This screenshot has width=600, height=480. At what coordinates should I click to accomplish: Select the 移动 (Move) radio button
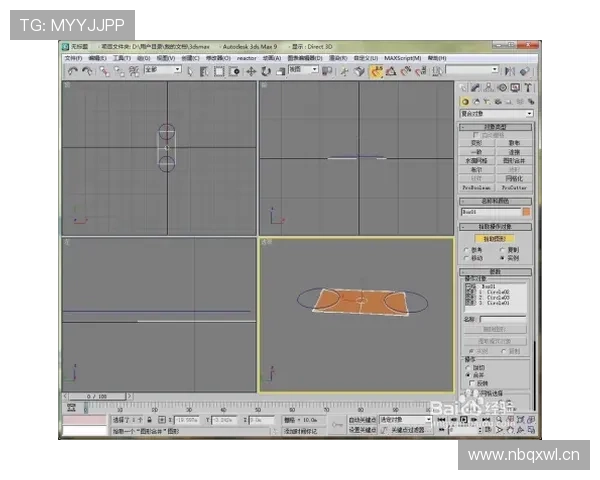point(466,258)
